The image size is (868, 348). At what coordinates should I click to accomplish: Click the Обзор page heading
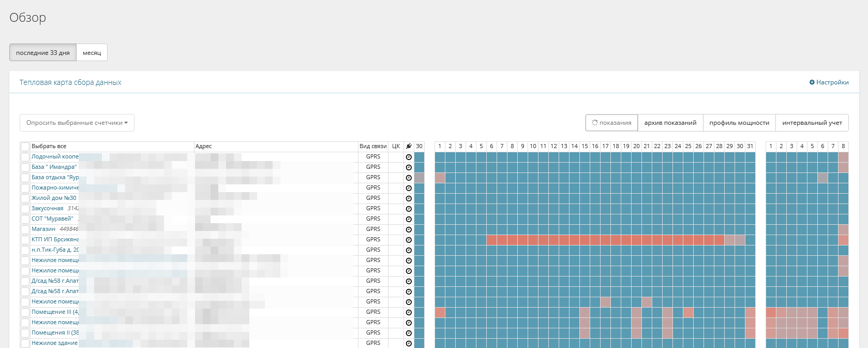point(28,18)
